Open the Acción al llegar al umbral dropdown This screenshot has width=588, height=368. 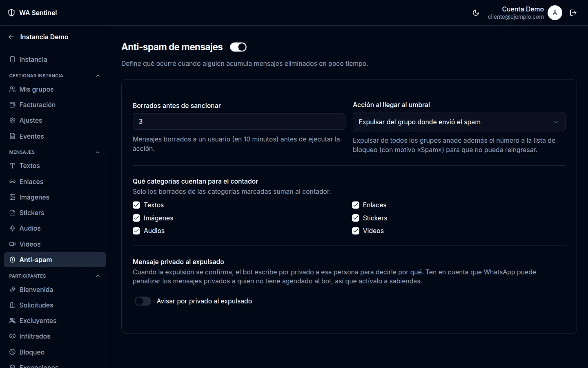(x=459, y=122)
